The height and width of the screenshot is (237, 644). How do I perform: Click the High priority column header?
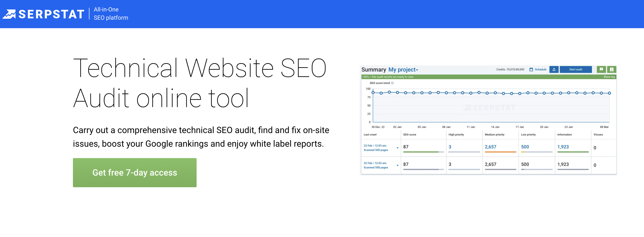pyautogui.click(x=456, y=135)
